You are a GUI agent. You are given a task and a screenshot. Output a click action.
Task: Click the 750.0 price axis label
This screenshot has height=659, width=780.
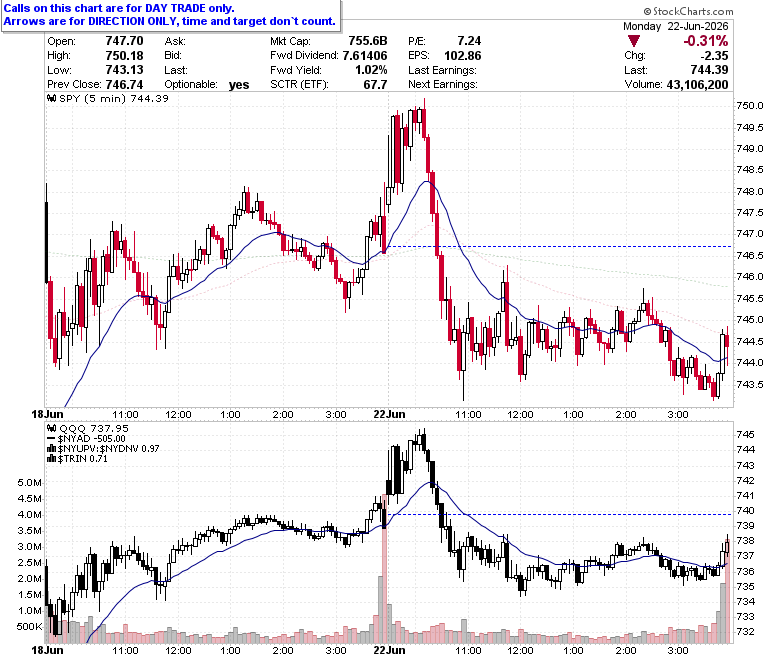pos(750,106)
